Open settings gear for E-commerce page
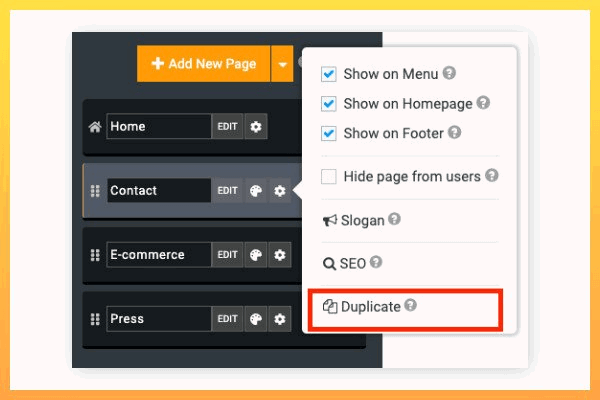 [280, 255]
